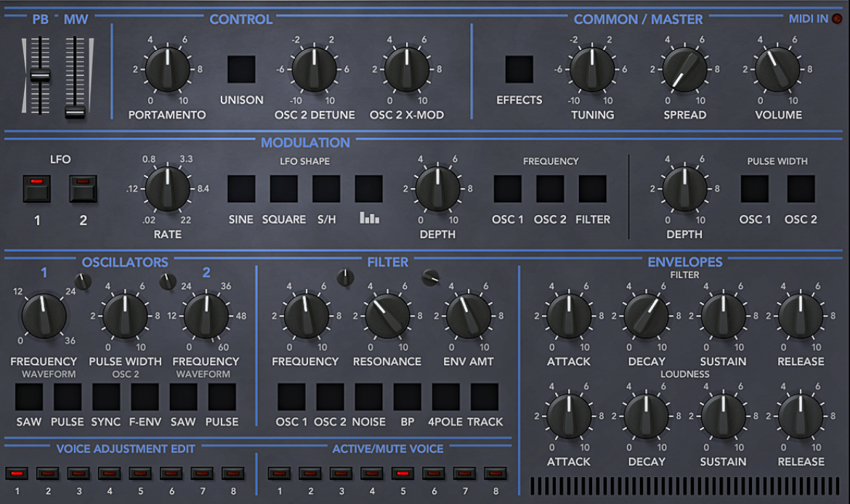Click the LFO frequency Depth knob
850x504 pixels.
tap(437, 189)
